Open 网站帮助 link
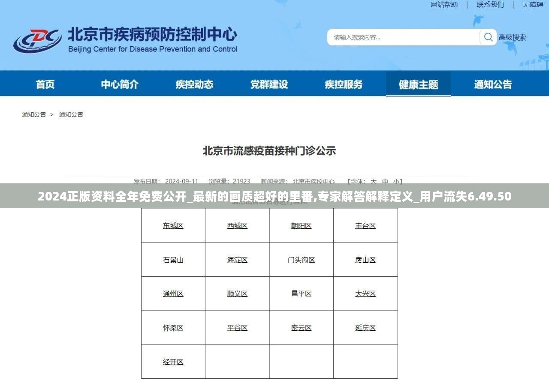Screen dimensions: 549x392 pyautogui.click(x=444, y=5)
